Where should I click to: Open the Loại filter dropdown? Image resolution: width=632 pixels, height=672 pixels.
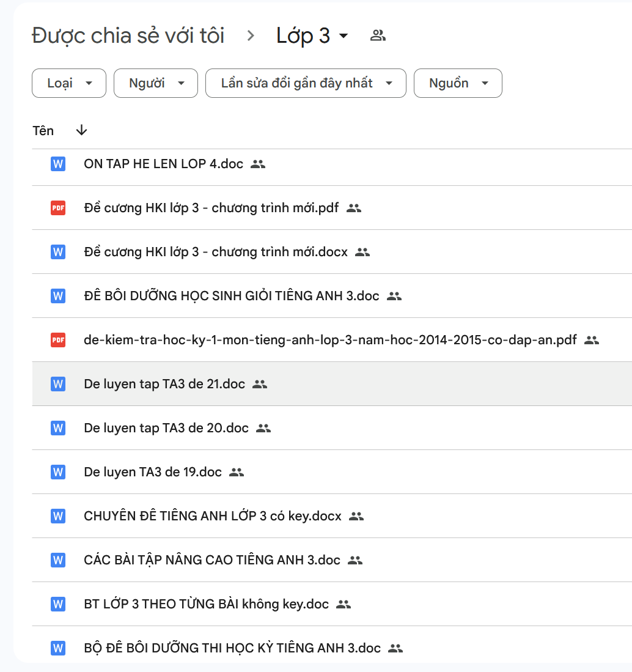(69, 83)
